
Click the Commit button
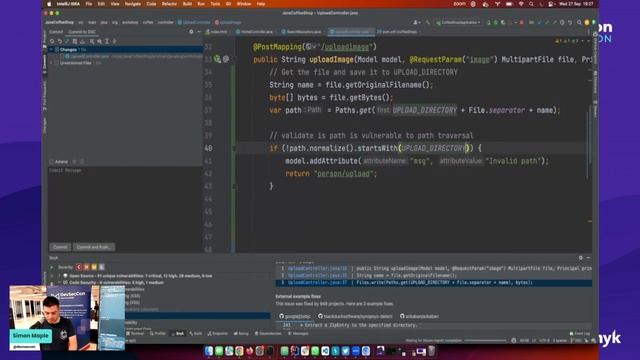pyautogui.click(x=60, y=247)
